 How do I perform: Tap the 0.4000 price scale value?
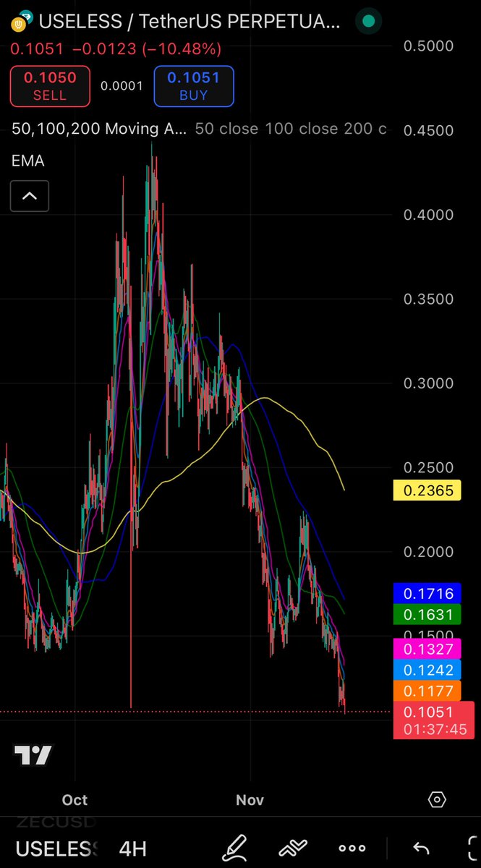pyautogui.click(x=428, y=215)
